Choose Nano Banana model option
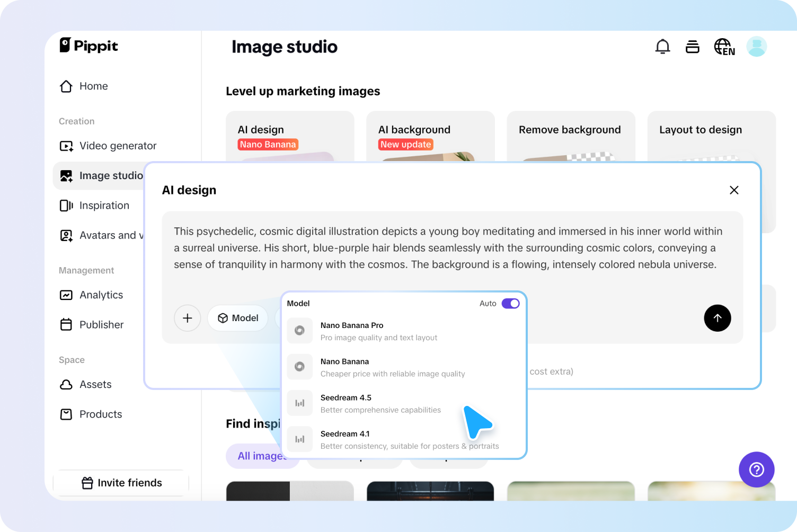The image size is (797, 532). pos(404,367)
